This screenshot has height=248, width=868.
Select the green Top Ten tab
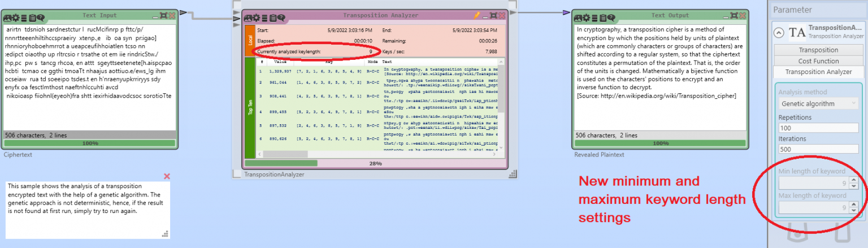[250, 107]
